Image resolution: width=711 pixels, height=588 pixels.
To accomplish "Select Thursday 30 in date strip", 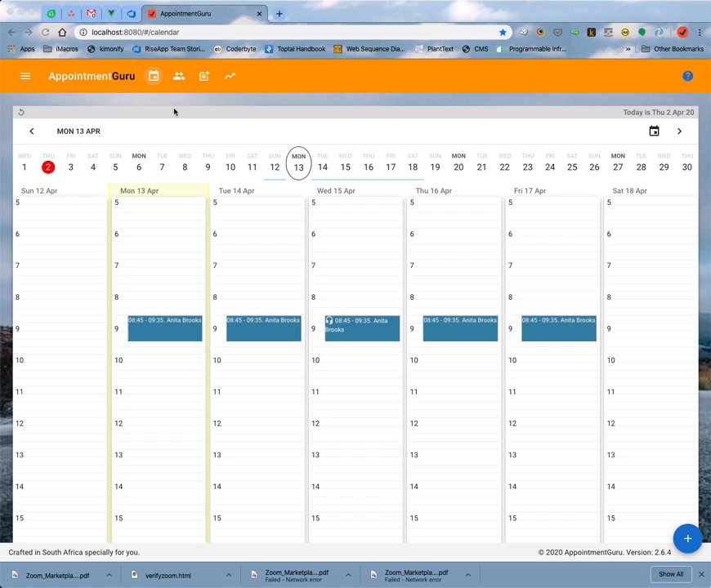I will [687, 163].
